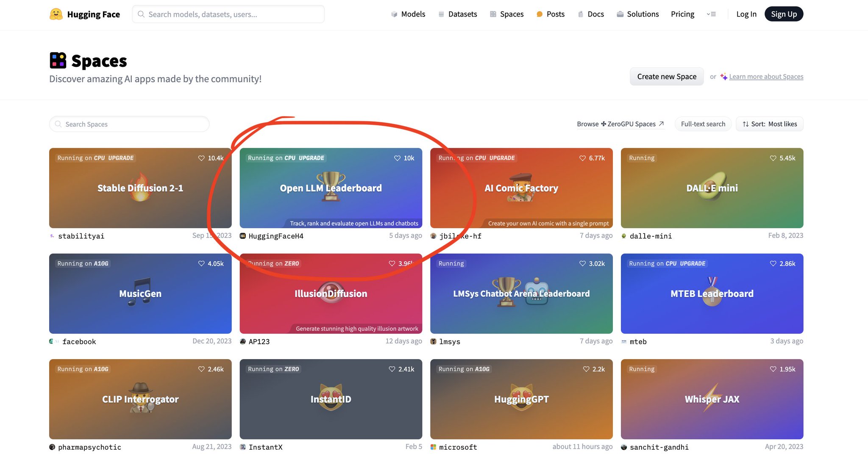
Task: Click the heart icon on Whisper JAX
Action: tap(773, 369)
